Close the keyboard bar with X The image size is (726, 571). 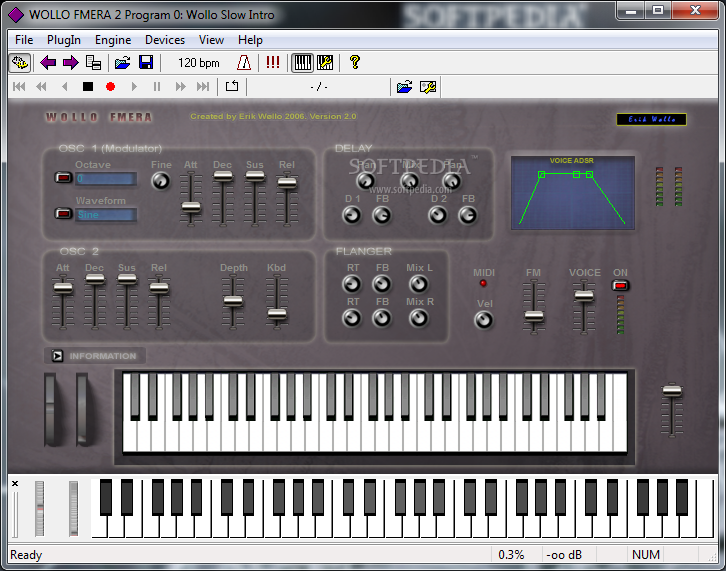click(15, 483)
